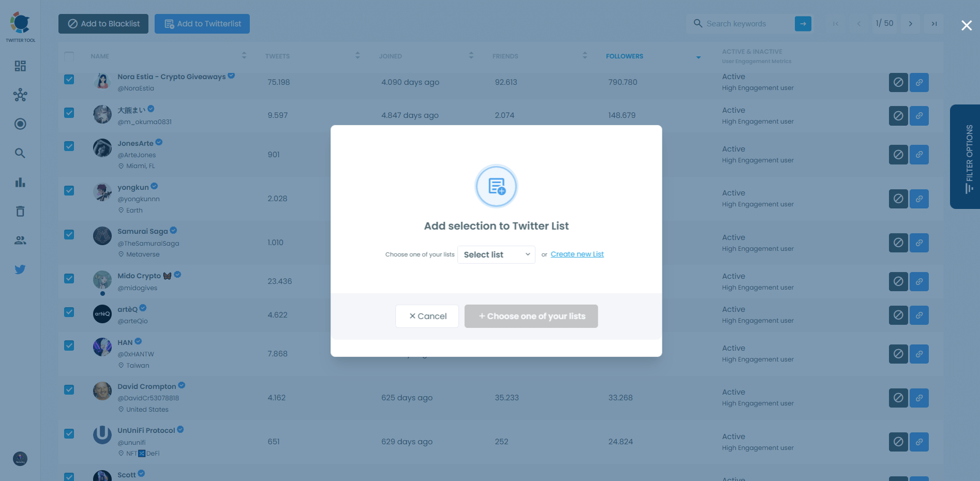Open the dashboard grid icon in sidebar
This screenshot has width=980, height=481.
[20, 66]
